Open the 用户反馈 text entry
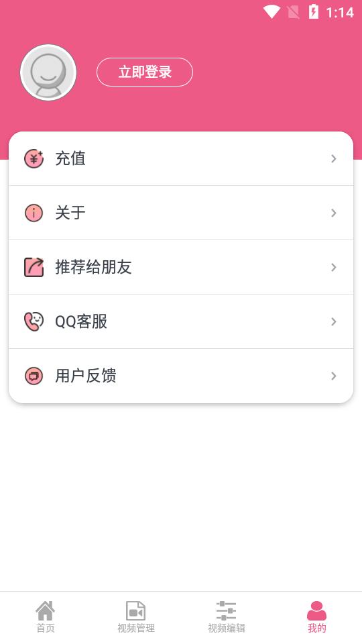362x644 pixels. point(86,376)
